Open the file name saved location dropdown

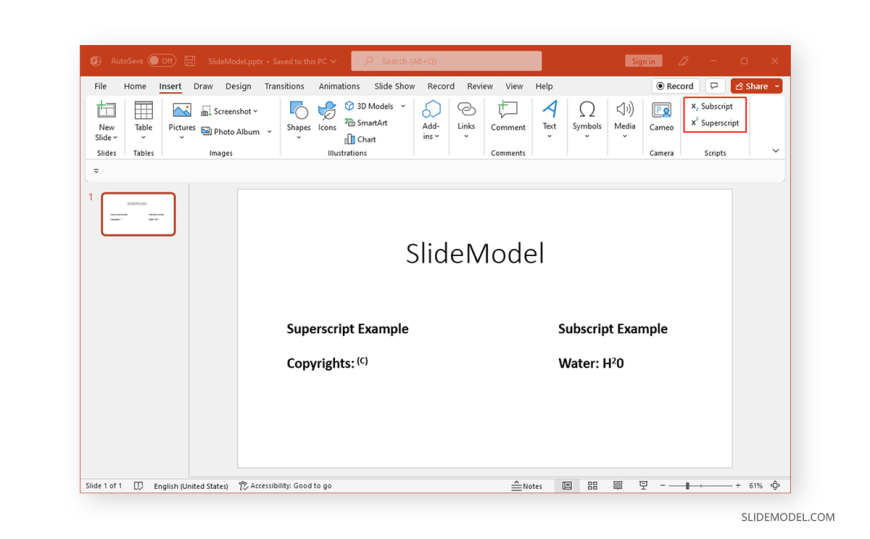[x=333, y=61]
